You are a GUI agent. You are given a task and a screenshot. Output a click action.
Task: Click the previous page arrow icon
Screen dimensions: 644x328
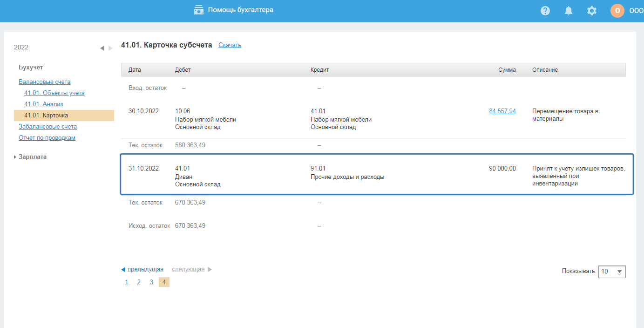pos(123,269)
